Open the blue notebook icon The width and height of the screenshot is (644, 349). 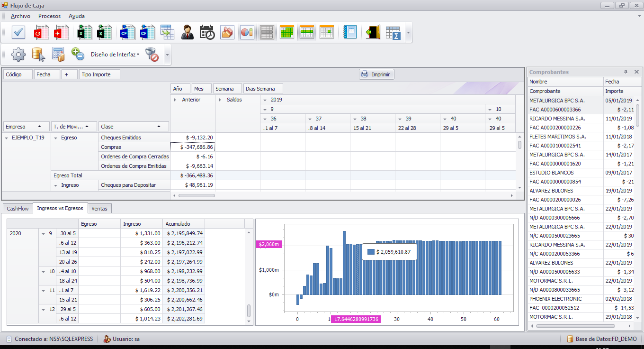(x=350, y=32)
